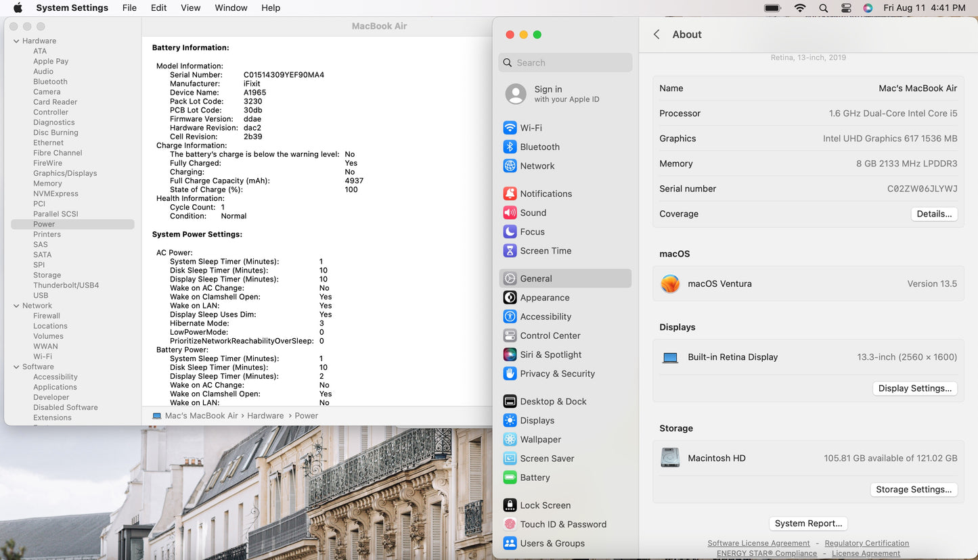Click the System Report button
Image resolution: width=978 pixels, height=560 pixels.
(808, 523)
